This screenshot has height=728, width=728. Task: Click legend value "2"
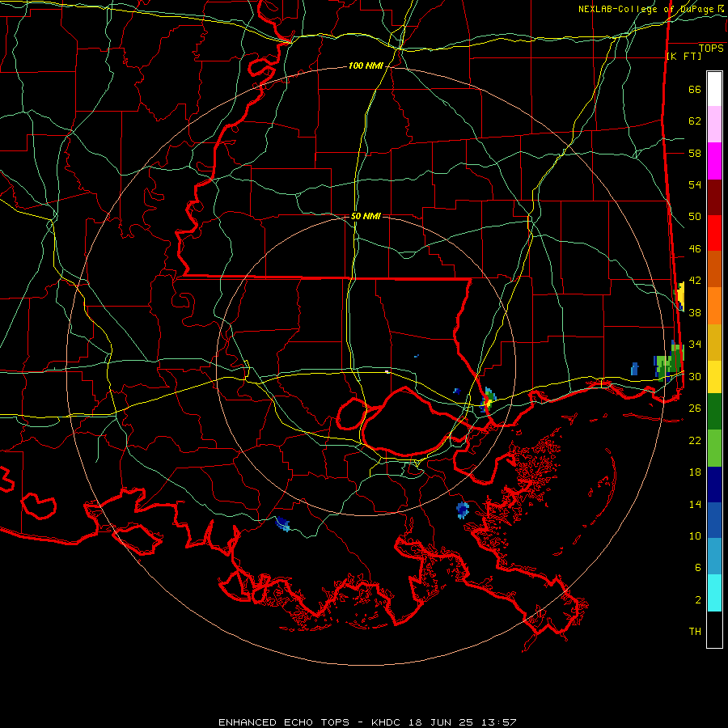698,600
